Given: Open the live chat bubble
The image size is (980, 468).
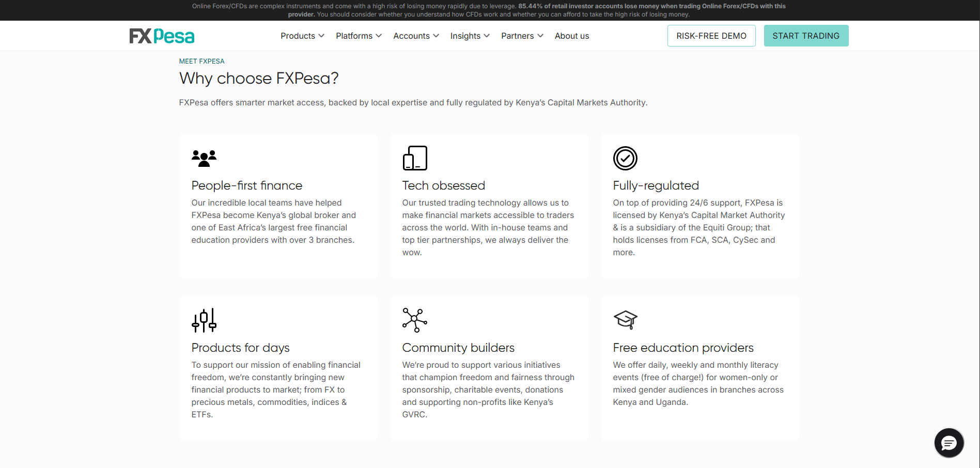Looking at the screenshot, I should (x=949, y=443).
